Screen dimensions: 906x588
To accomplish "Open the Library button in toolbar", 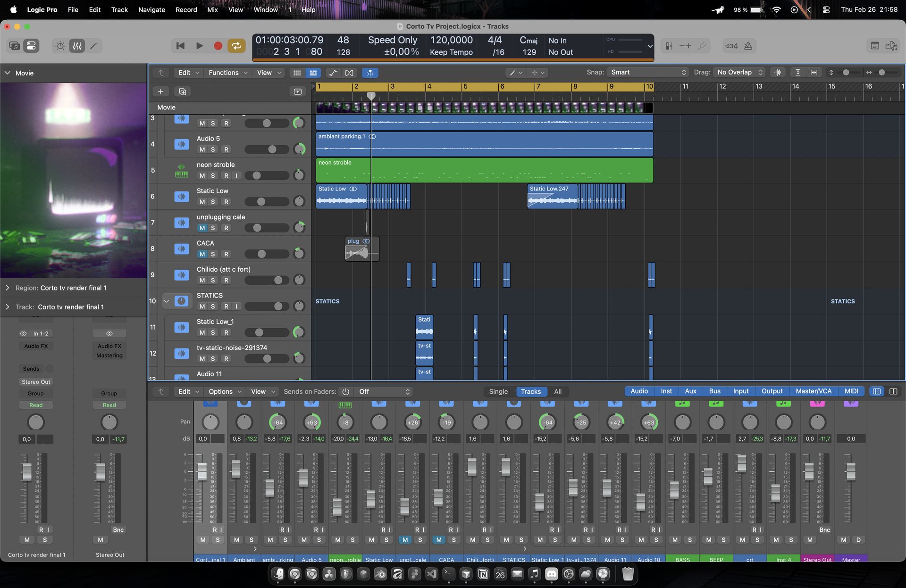I will [14, 46].
